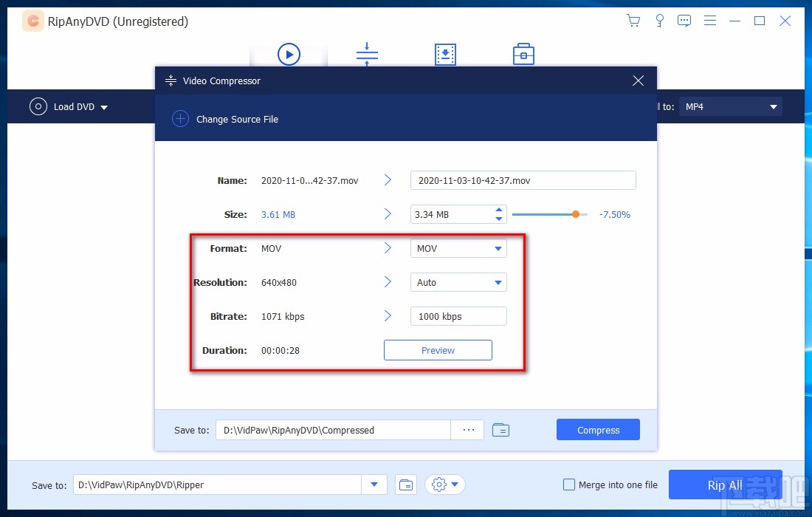812x517 pixels.
Task: Click the Compressed save path field
Action: (x=333, y=430)
